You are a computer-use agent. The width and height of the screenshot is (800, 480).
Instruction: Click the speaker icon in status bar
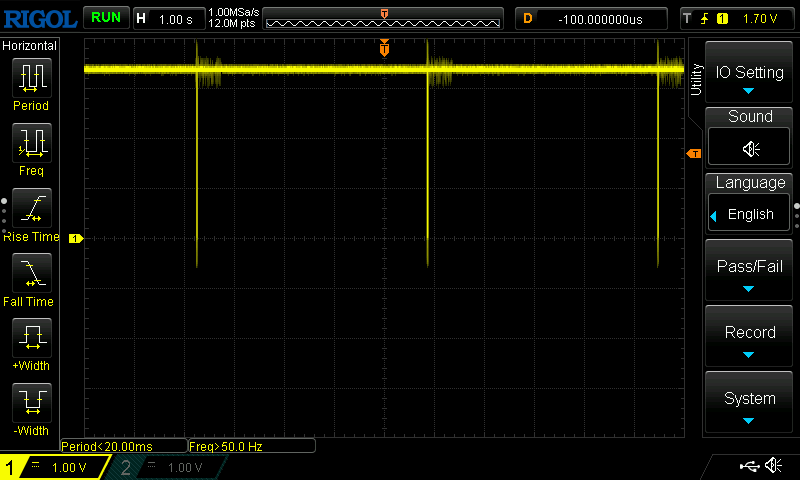point(774,465)
